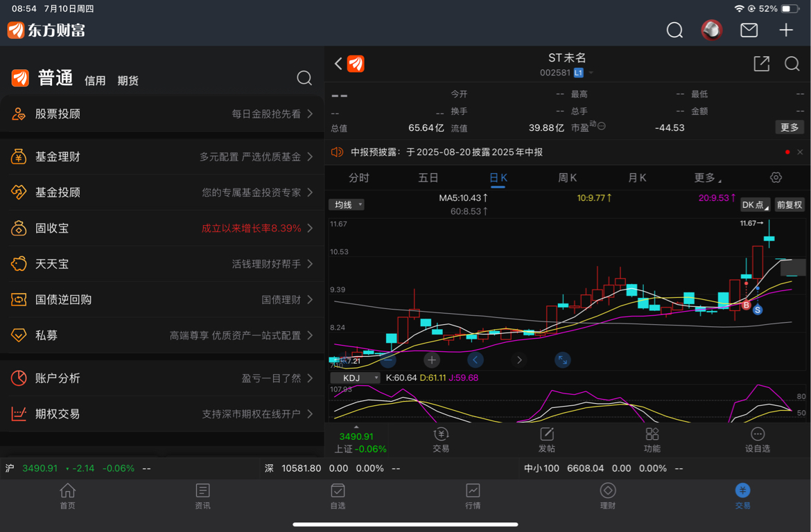
Task: Open KDJ indicator dropdown
Action: click(356, 378)
